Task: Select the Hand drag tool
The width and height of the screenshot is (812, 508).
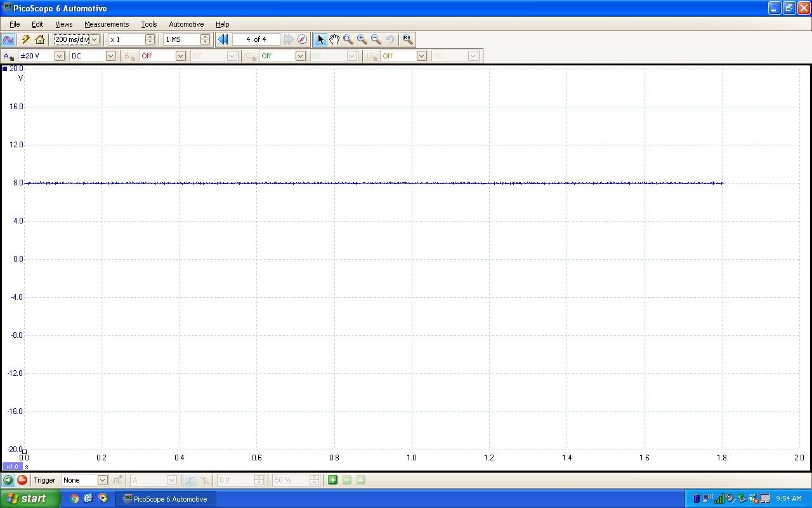Action: click(334, 39)
